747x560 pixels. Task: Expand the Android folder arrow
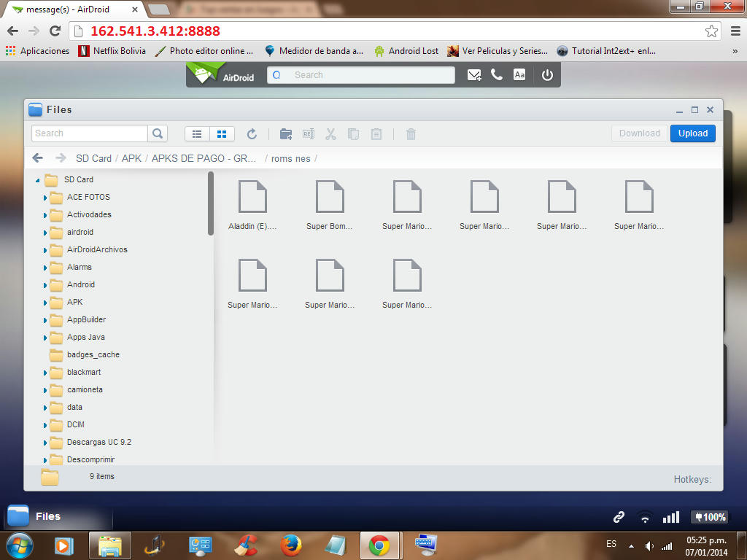pos(45,285)
